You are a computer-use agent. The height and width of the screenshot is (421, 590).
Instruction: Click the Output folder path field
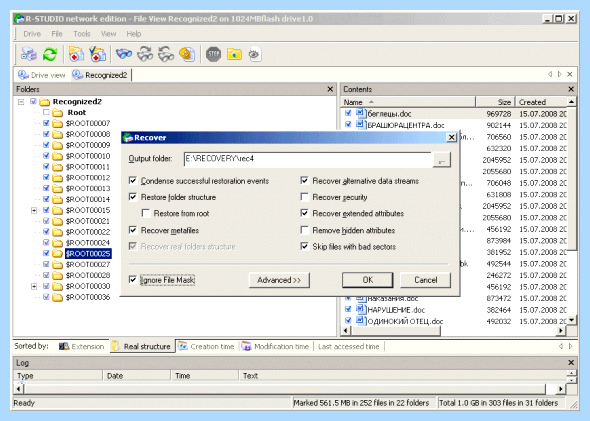pyautogui.click(x=308, y=159)
